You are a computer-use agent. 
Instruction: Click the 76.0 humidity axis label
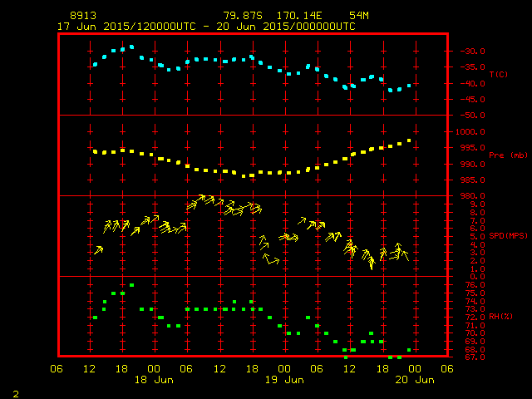(x=475, y=285)
